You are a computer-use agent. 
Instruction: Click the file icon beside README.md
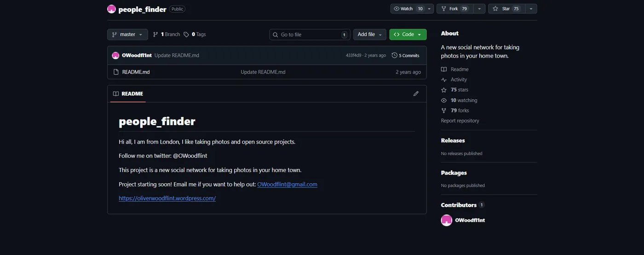(x=116, y=72)
